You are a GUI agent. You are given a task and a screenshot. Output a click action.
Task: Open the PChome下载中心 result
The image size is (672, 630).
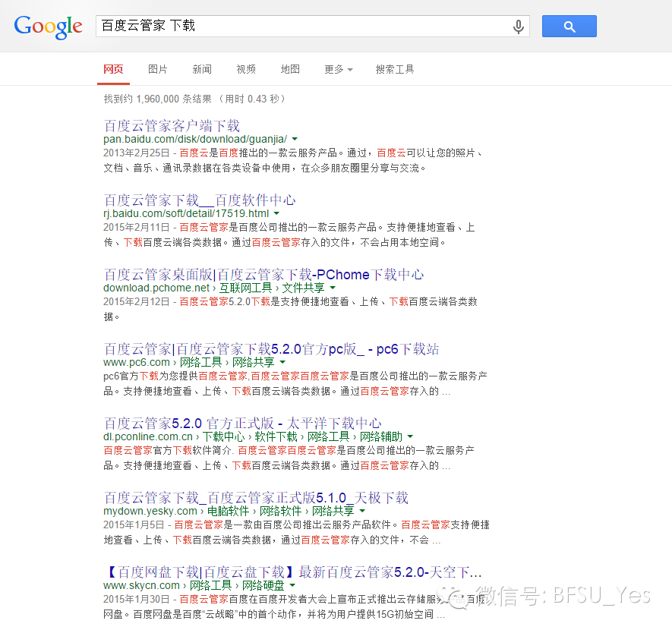pos(263,275)
